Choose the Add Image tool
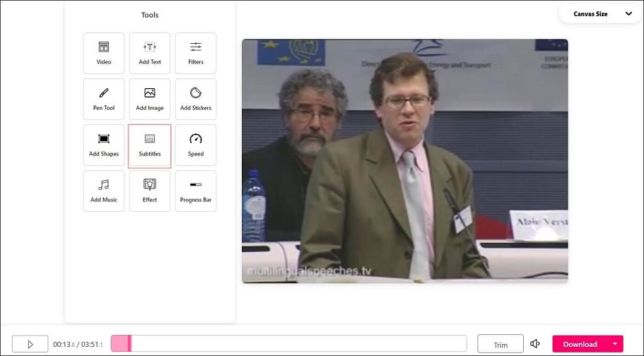The width and height of the screenshot is (644, 356). 150,100
